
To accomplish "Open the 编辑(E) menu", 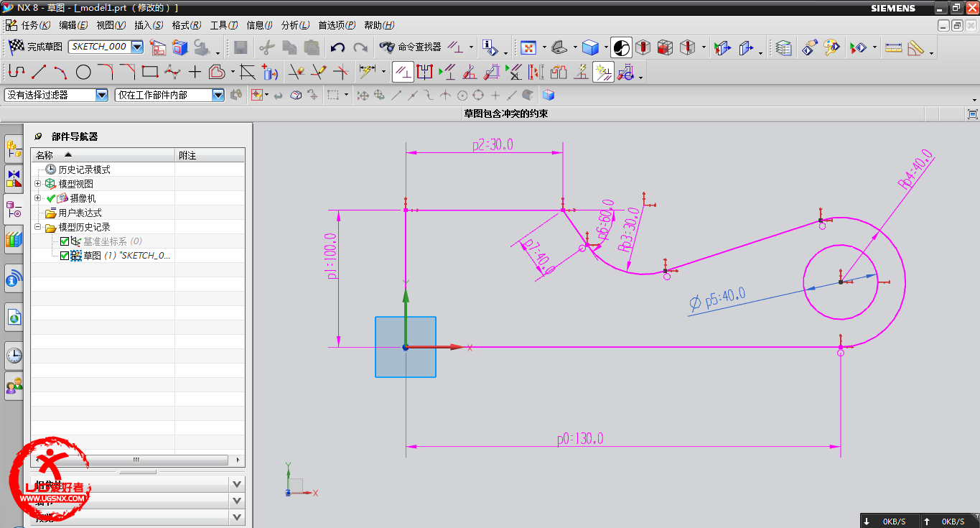I will [x=73, y=25].
